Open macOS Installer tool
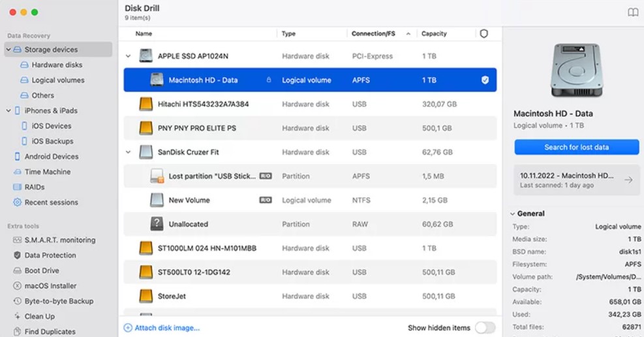Viewport: 644px width, 337px height. pos(50,285)
